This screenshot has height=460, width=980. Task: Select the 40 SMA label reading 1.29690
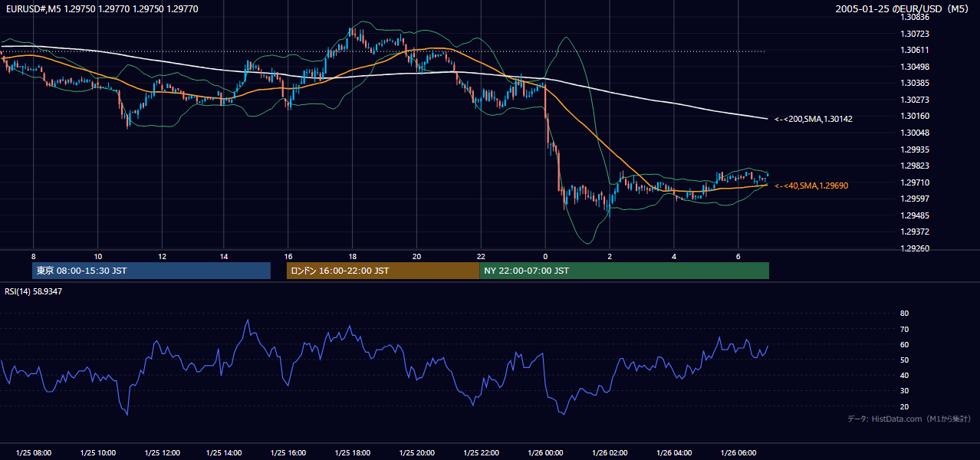(x=812, y=186)
